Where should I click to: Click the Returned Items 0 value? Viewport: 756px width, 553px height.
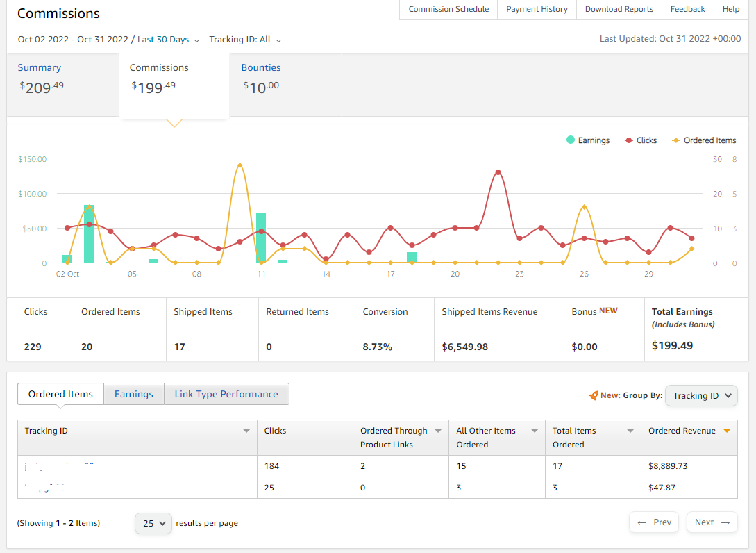[269, 347]
